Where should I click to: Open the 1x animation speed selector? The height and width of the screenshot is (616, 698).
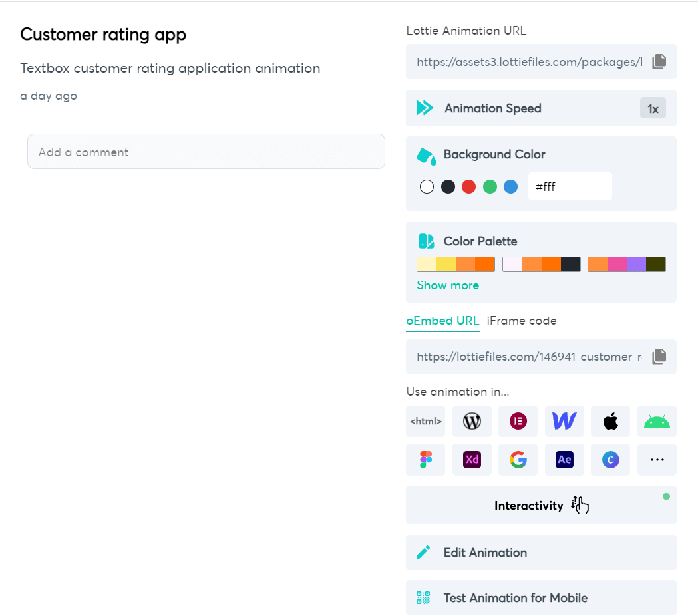653,108
